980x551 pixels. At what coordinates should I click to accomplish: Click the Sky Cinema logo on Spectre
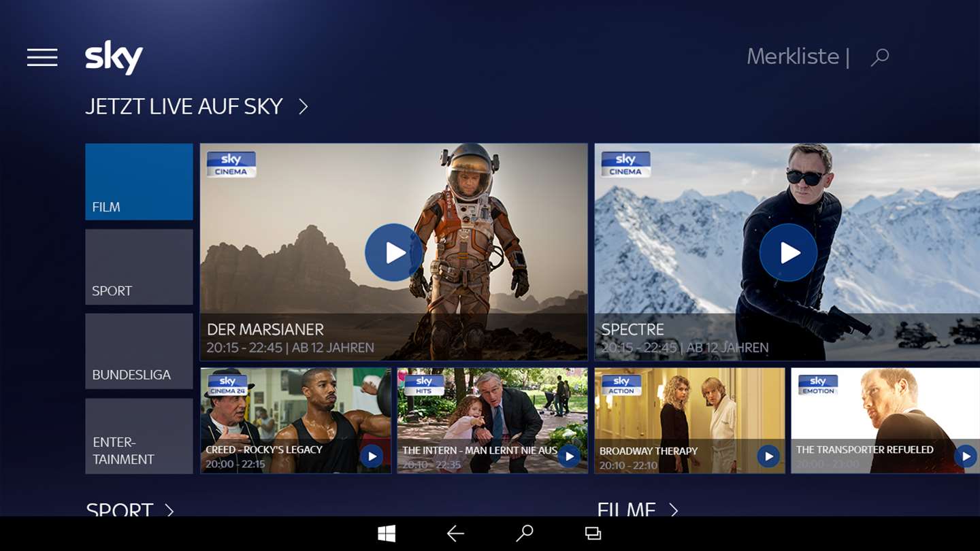[625, 164]
